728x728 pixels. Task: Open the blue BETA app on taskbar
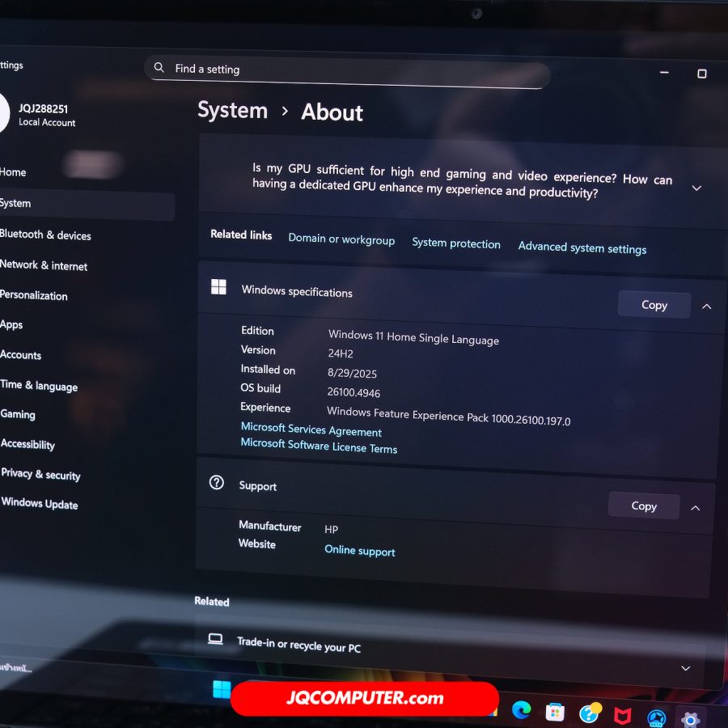click(x=657, y=718)
